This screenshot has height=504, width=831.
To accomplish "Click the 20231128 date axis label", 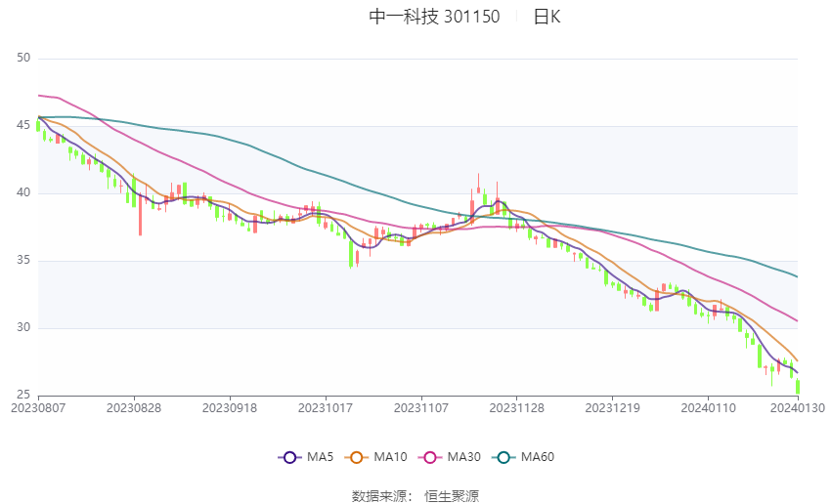I will tap(517, 408).
